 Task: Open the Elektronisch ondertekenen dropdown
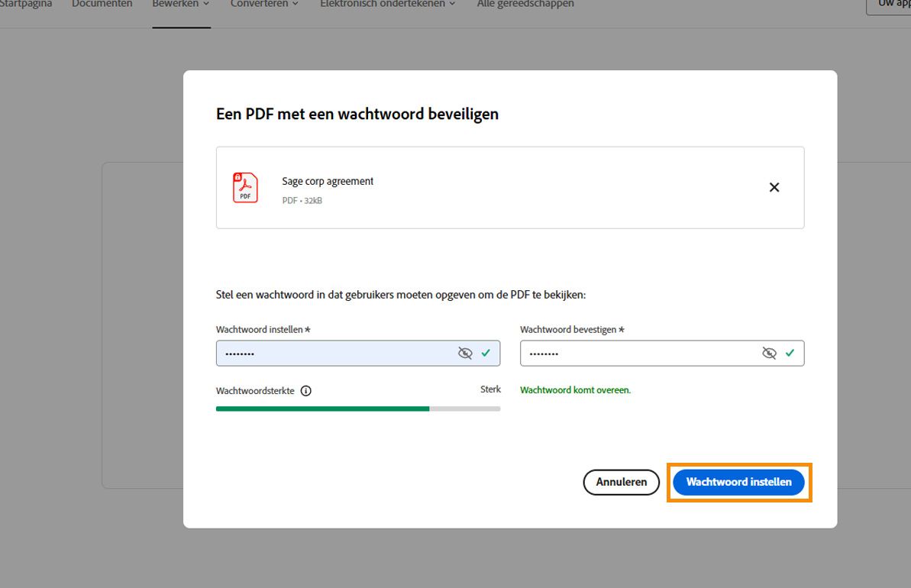(386, 4)
